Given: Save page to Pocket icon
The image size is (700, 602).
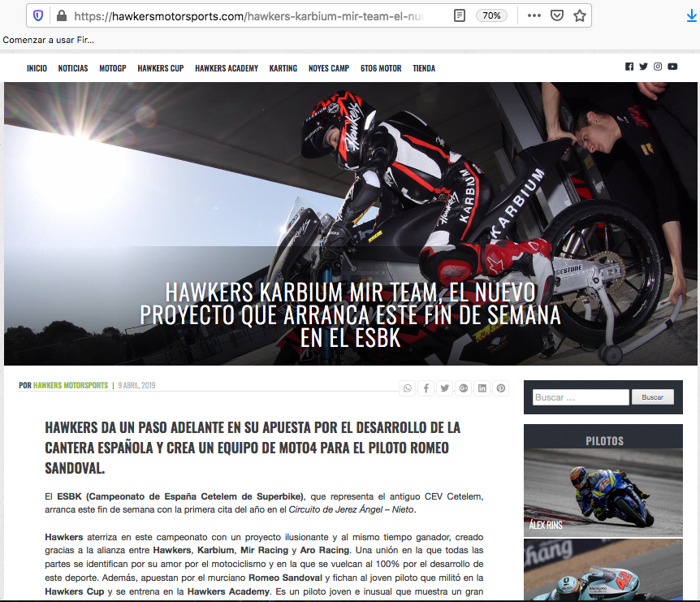Looking at the screenshot, I should click(557, 15).
